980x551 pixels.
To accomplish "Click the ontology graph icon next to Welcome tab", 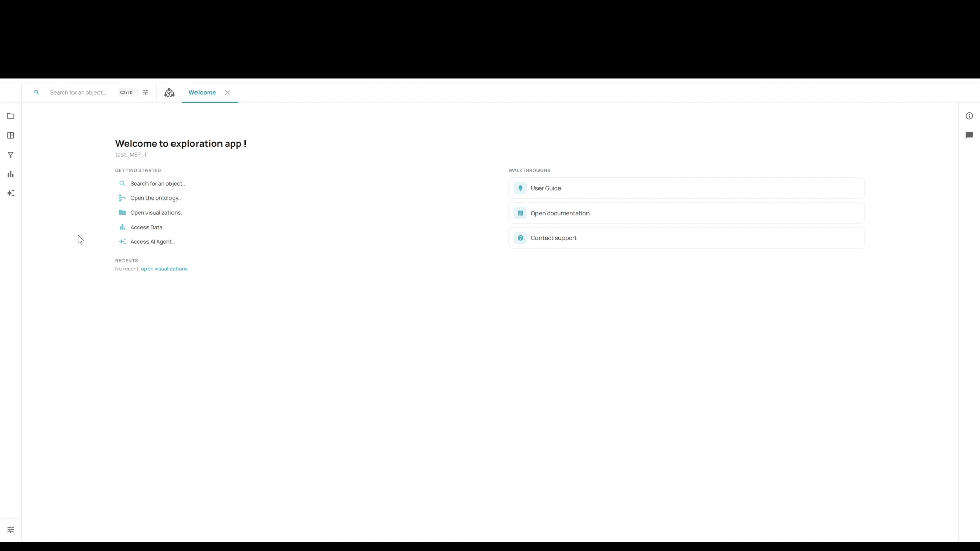I will 169,93.
